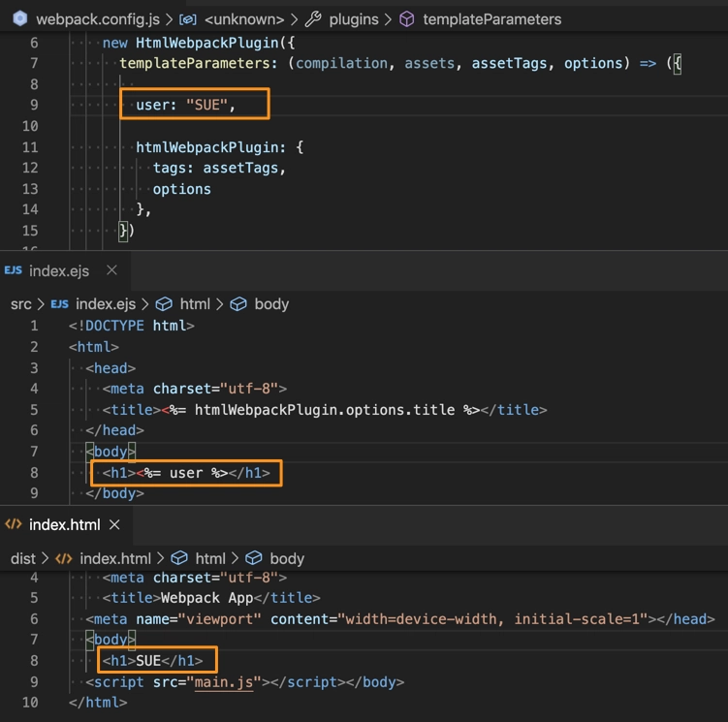
Task: Select body segment in index.html breadcrumb
Action: click(287, 558)
